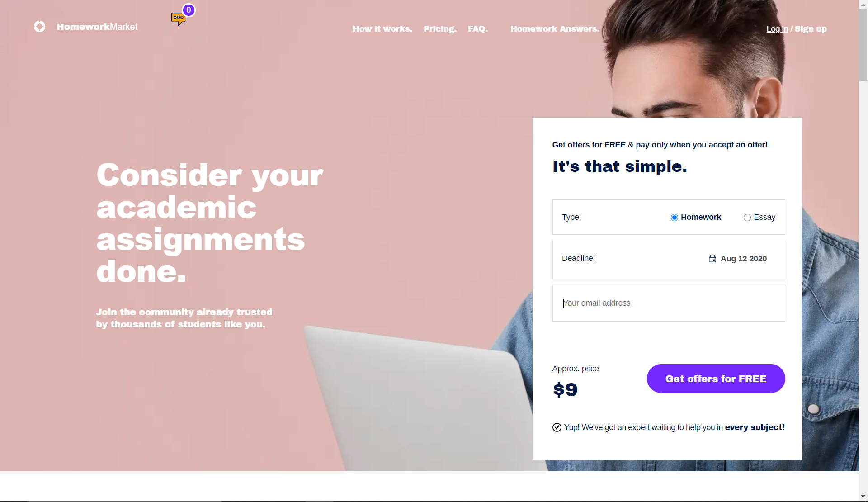Click the Sign up text link
The height and width of the screenshot is (502, 868).
(x=811, y=28)
